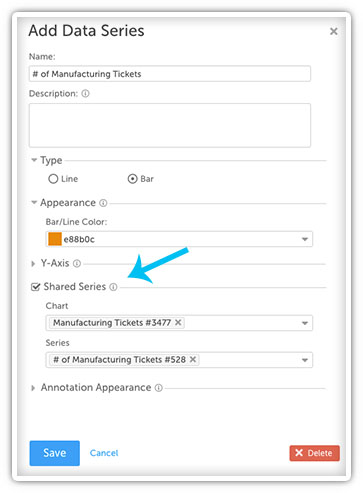This screenshot has height=493, width=363.
Task: Click the info icon beside Y-Axis
Action: 77,264
